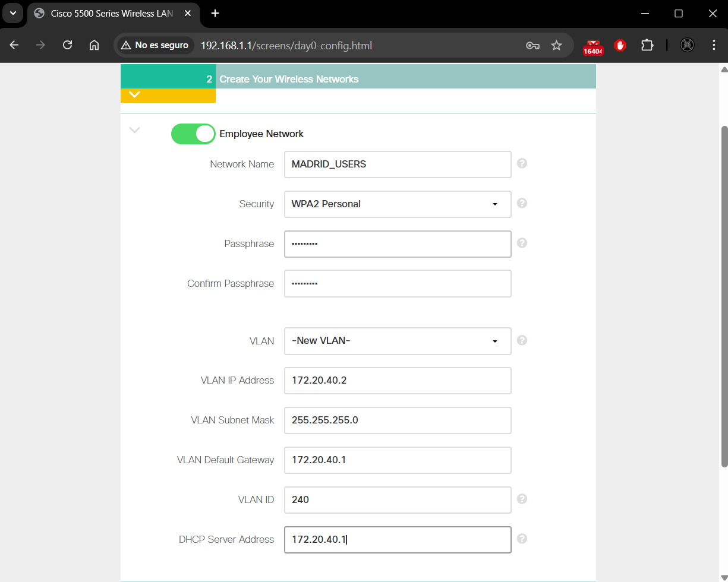Click the Passphrase field

coord(398,244)
